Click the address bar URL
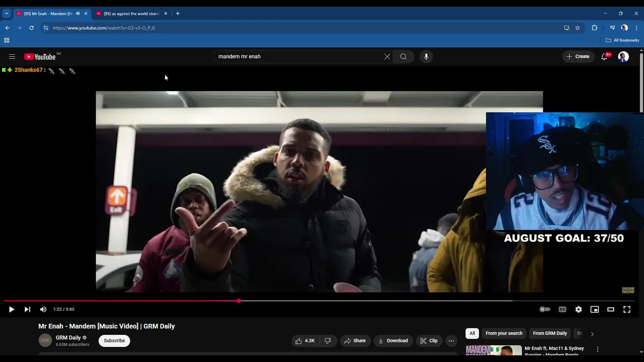 point(104,28)
